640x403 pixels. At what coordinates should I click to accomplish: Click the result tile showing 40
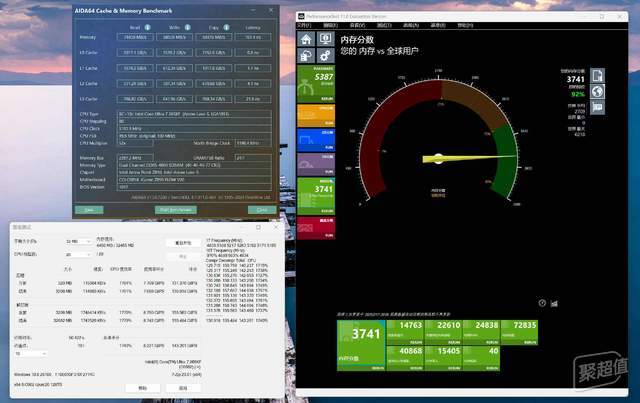[481, 358]
